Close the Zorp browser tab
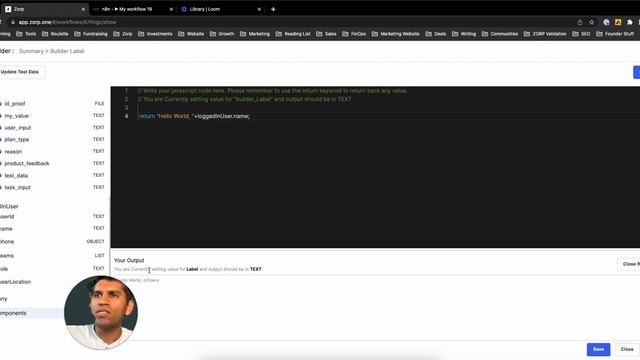This screenshot has width=640, height=360. click(x=83, y=9)
